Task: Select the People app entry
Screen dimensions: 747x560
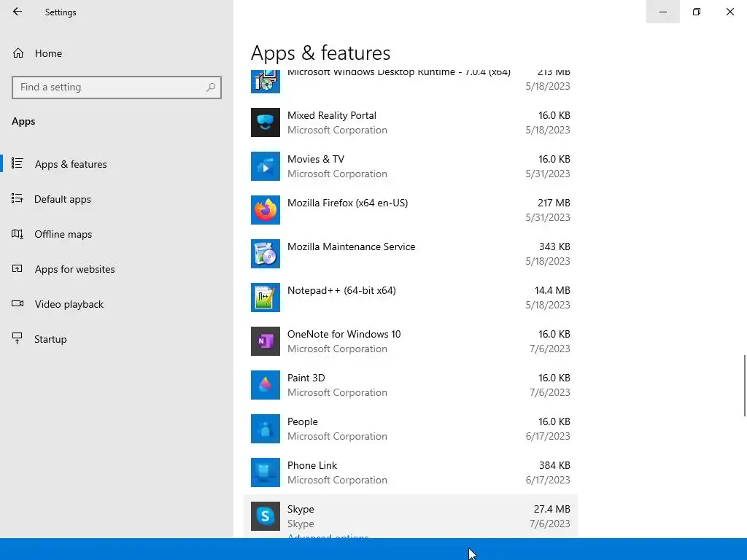Action: 411,429
